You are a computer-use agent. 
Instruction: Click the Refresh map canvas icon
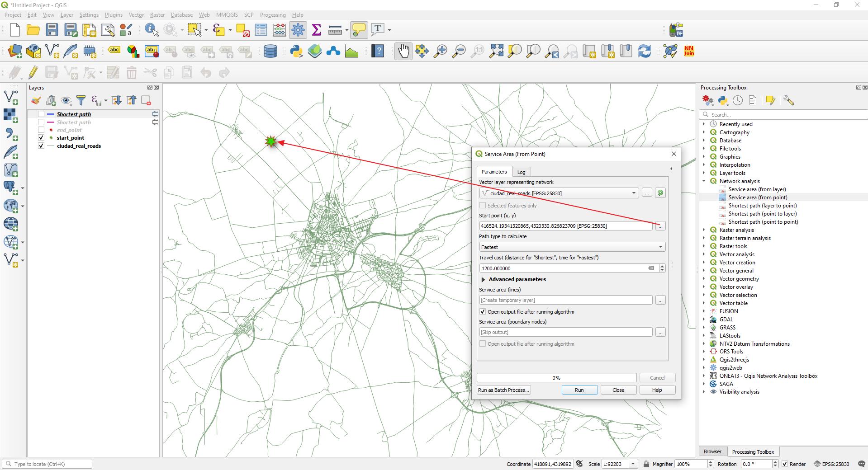pyautogui.click(x=645, y=51)
